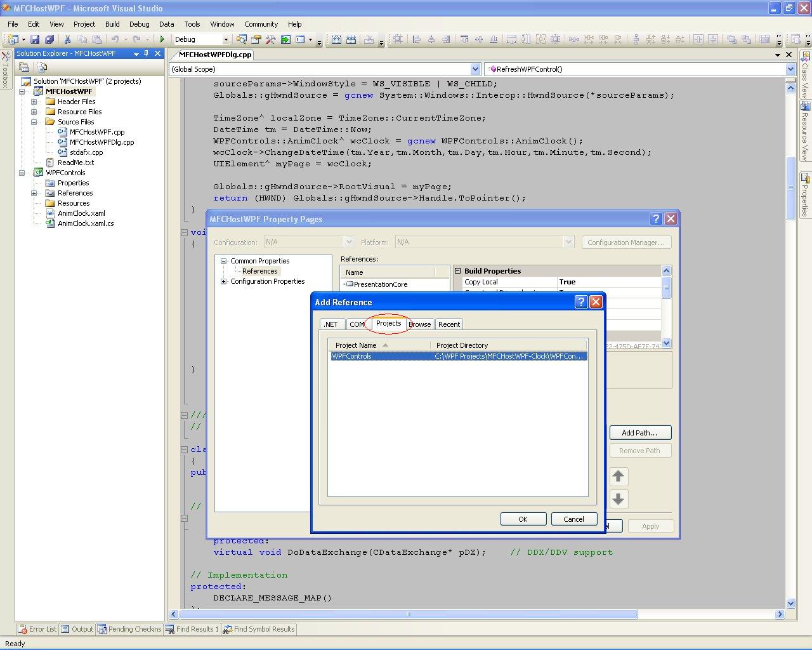This screenshot has height=650, width=812.
Task: Open the RefreshWPFControl member dropdown
Action: (x=790, y=69)
